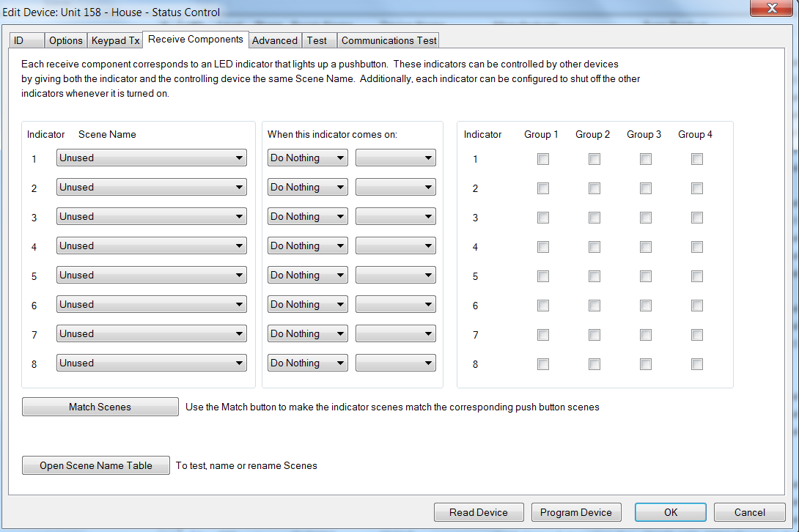Enable Group 3 checkbox for indicator 4

[x=646, y=247]
